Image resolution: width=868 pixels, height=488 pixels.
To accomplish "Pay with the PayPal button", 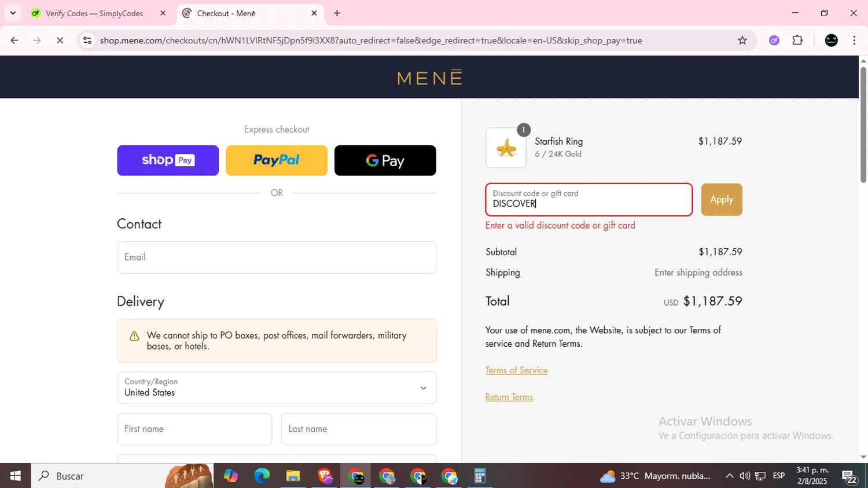I will (x=277, y=160).
